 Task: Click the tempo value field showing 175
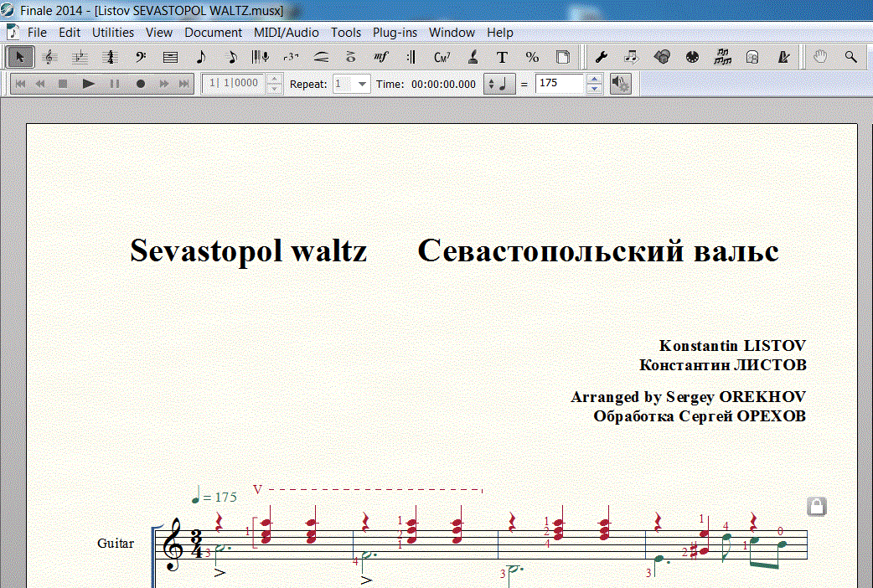[x=560, y=84]
